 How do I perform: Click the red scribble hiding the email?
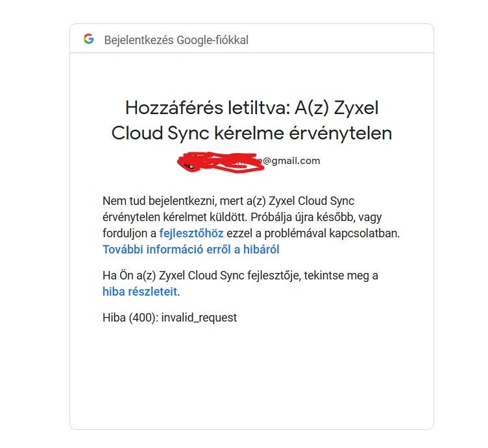click(221, 161)
